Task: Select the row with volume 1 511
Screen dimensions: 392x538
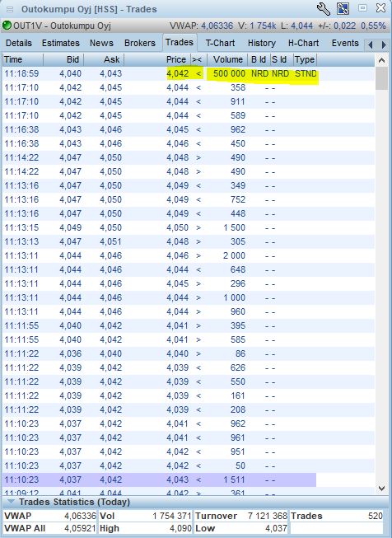Action: tap(159, 480)
